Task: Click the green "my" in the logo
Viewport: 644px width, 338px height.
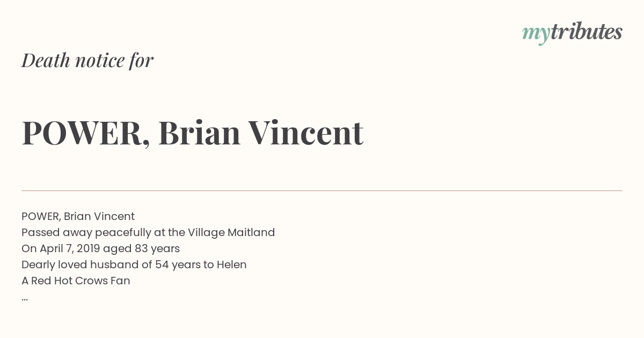Action: click(536, 35)
